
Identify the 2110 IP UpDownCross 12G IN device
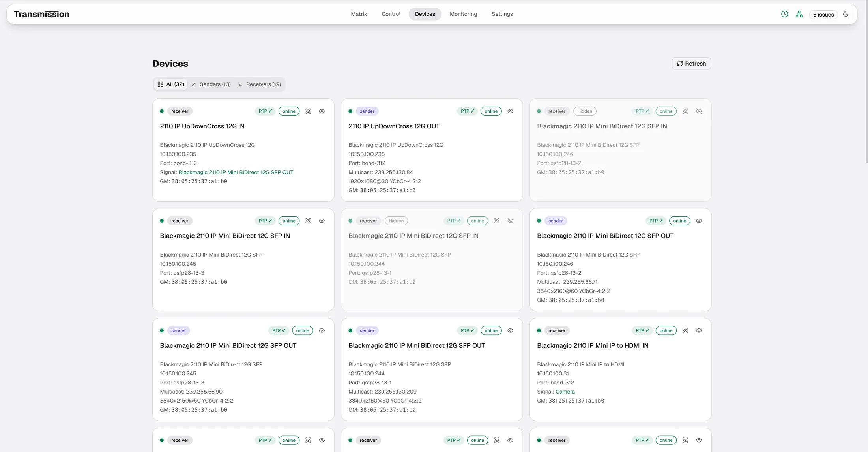click(308, 111)
